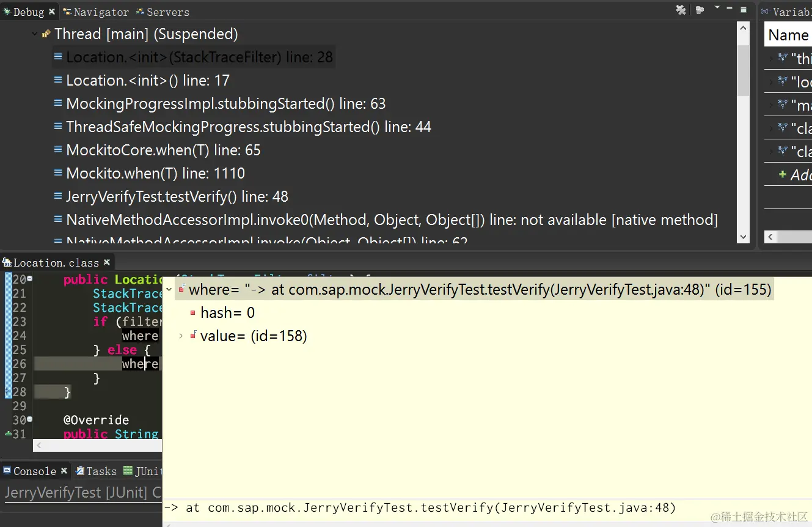Click the detail text at popup bottom
This screenshot has width=812, height=527.
pyautogui.click(x=420, y=507)
